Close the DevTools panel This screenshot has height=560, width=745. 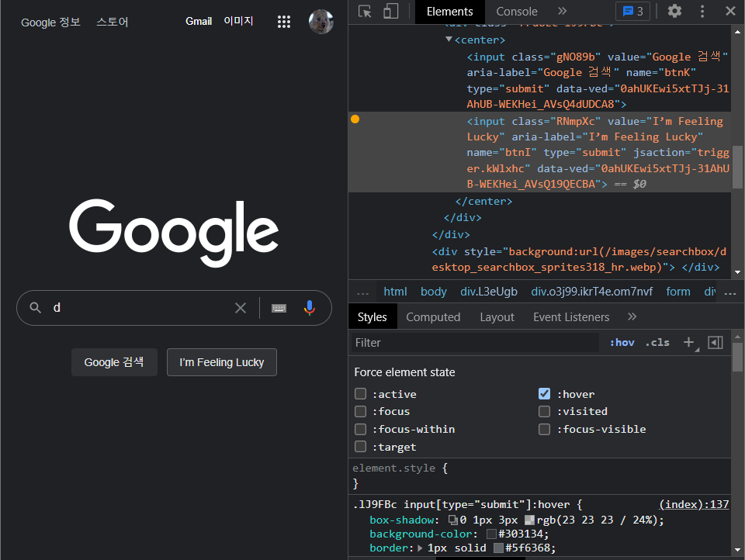pos(731,11)
